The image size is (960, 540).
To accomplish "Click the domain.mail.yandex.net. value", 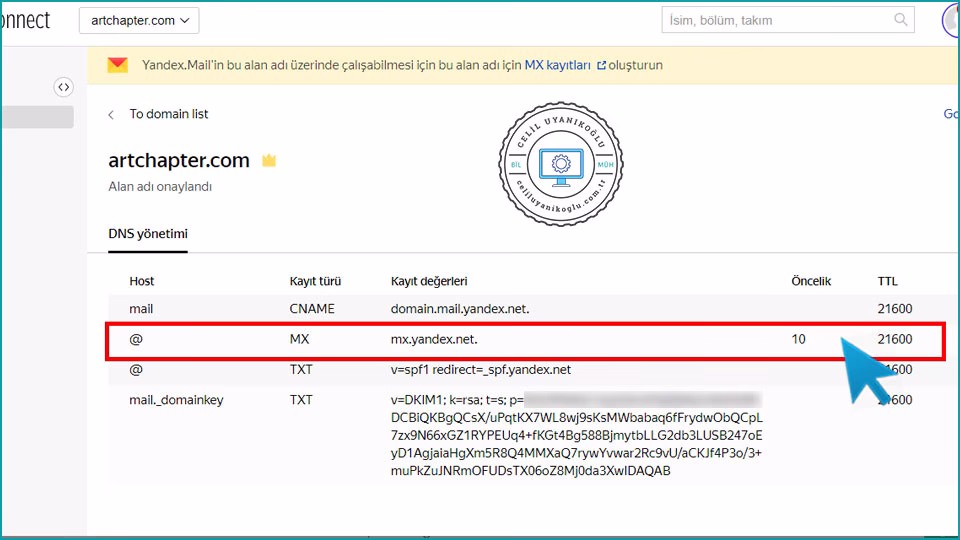I will [460, 309].
